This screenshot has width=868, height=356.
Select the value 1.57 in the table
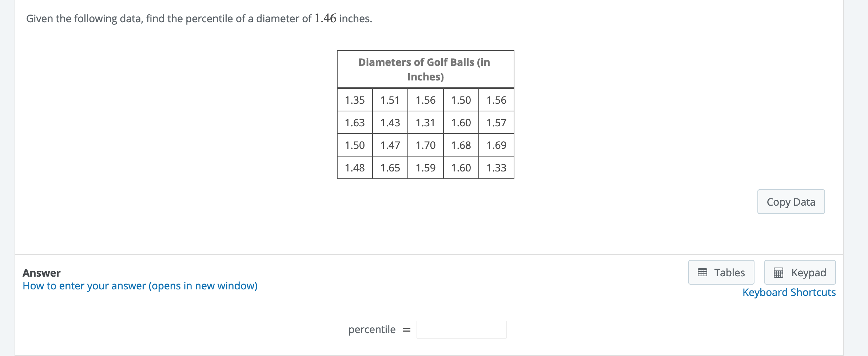tap(496, 122)
